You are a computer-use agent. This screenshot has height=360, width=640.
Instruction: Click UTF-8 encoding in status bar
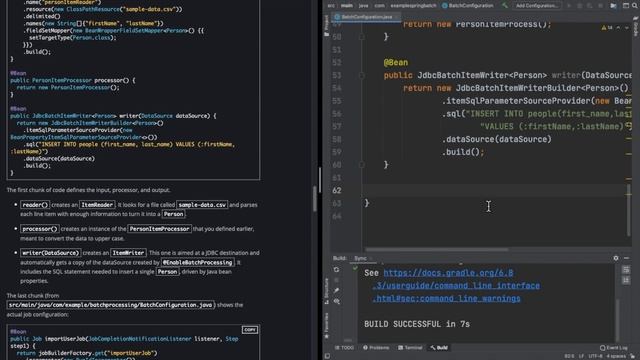[595, 356]
